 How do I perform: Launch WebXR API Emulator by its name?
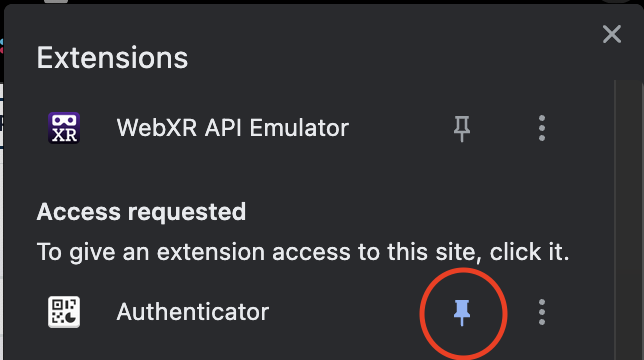[232, 128]
